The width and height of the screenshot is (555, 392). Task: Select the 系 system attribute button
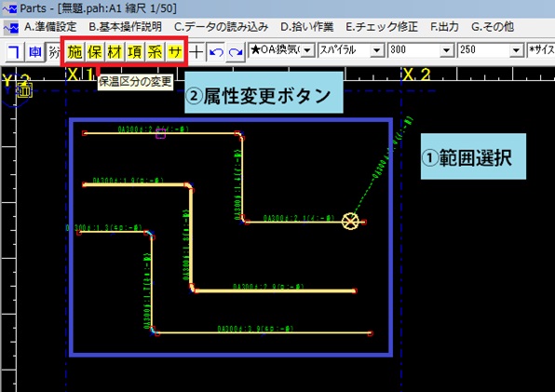pyautogui.click(x=155, y=52)
